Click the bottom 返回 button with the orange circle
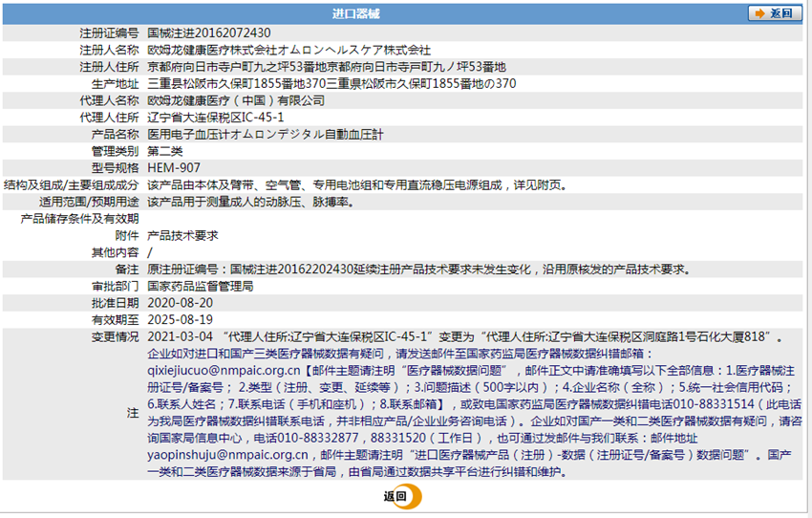The image size is (812, 518). (x=402, y=496)
